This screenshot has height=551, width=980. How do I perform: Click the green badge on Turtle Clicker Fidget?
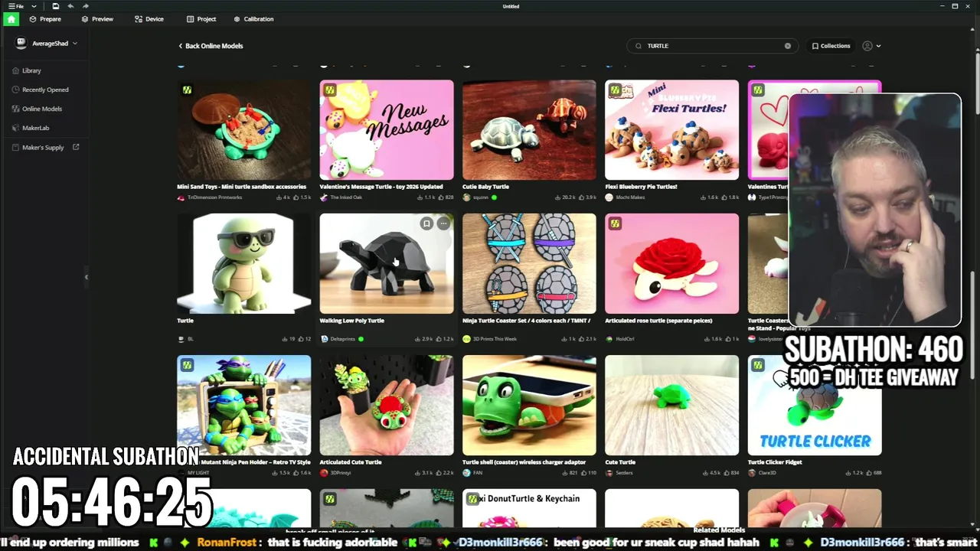[x=757, y=365]
